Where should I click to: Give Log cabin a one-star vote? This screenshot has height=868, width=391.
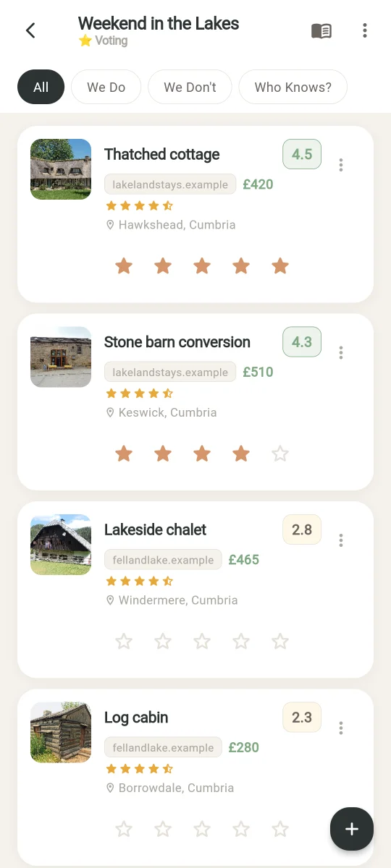click(124, 829)
